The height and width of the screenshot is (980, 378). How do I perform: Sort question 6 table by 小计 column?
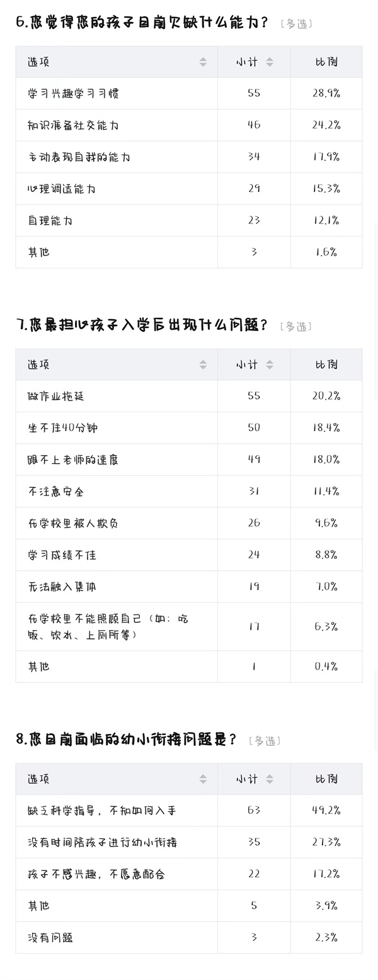click(x=270, y=62)
